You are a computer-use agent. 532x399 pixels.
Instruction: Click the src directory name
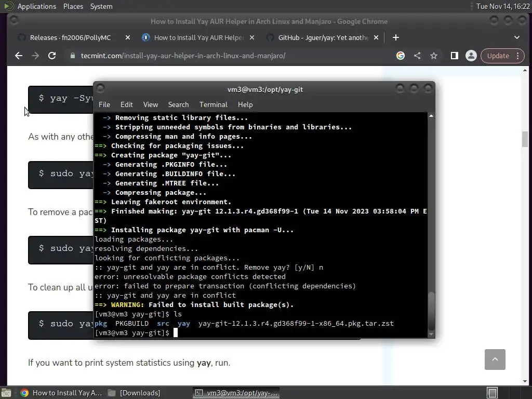(163, 323)
